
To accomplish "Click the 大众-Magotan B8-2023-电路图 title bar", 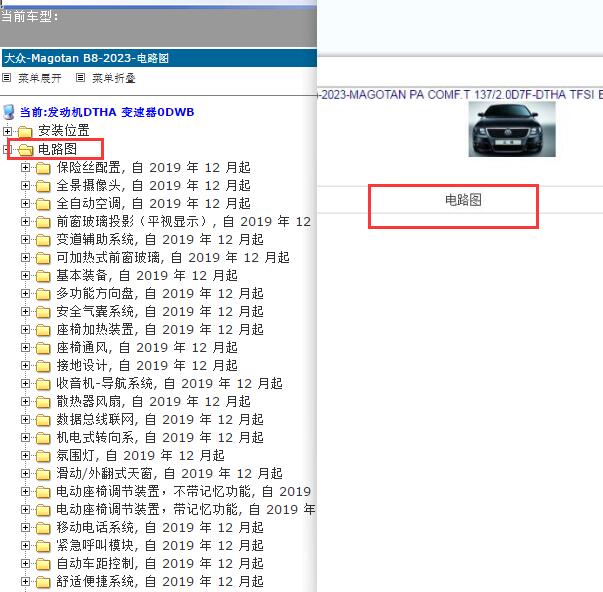I will pyautogui.click(x=159, y=58).
